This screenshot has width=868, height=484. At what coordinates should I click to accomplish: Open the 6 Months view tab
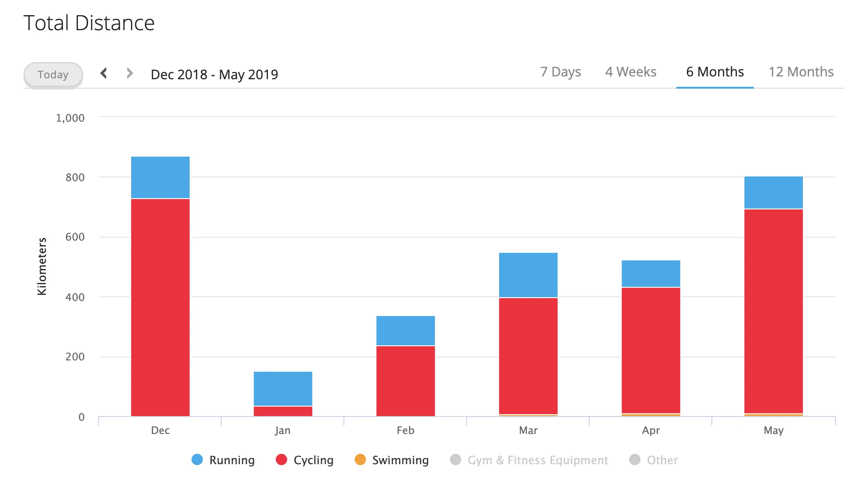tap(714, 72)
